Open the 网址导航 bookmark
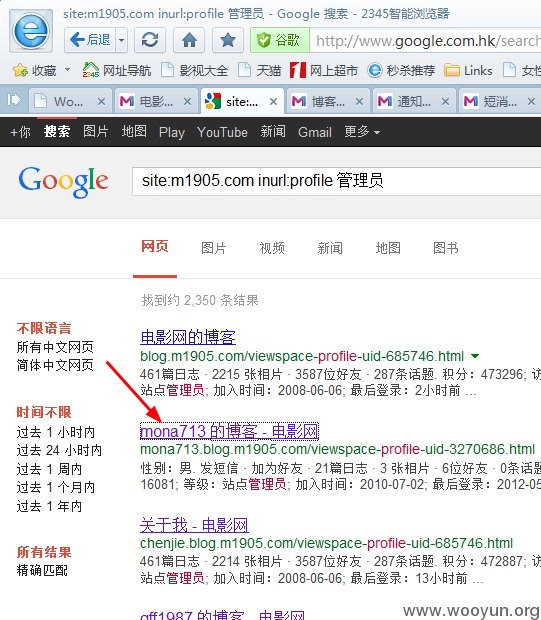This screenshot has width=541, height=620. tap(117, 71)
